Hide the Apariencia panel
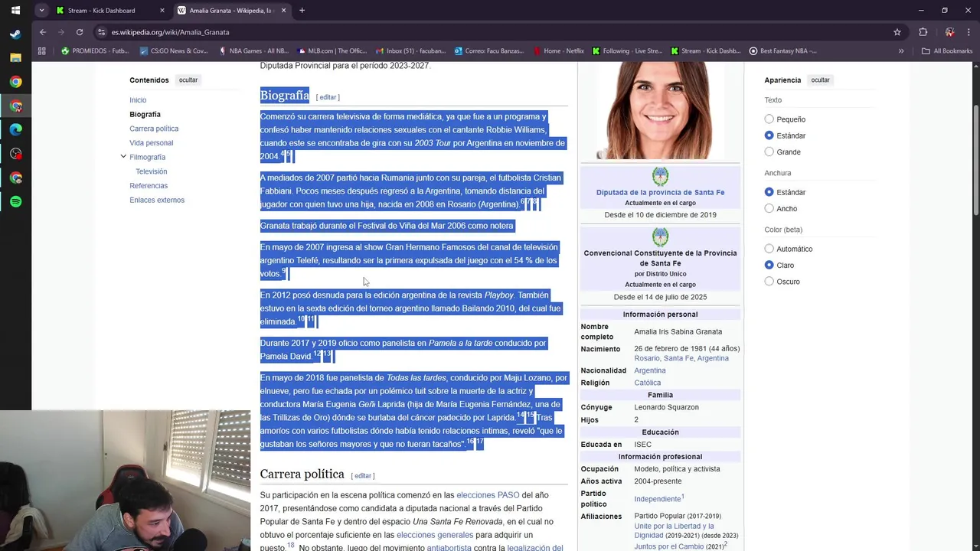 coord(820,80)
